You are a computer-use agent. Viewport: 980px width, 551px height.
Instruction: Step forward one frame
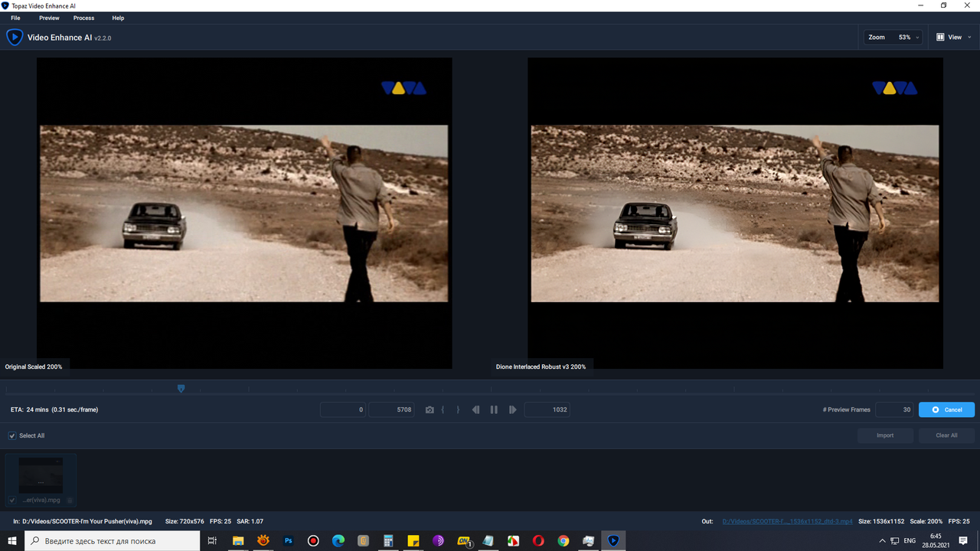(x=512, y=409)
